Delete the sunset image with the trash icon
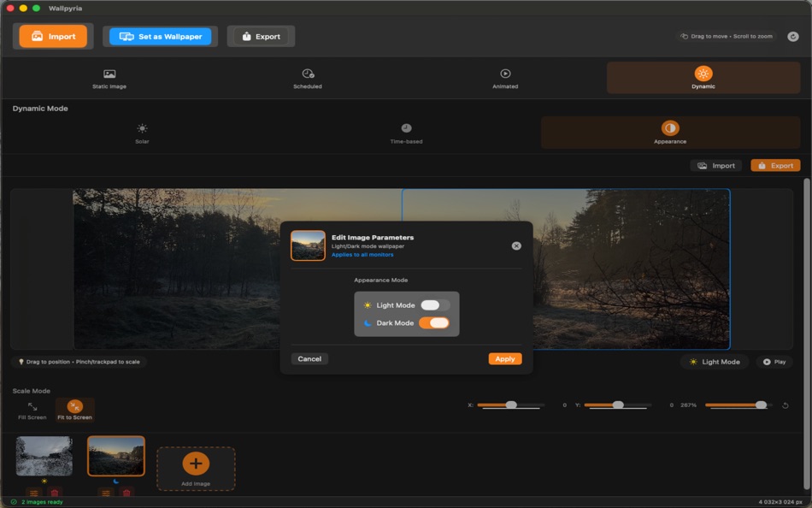The image size is (812, 508). (x=127, y=493)
